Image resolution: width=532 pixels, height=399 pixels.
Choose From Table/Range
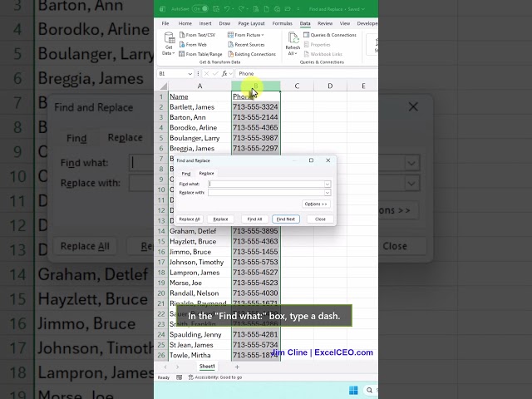pos(200,54)
